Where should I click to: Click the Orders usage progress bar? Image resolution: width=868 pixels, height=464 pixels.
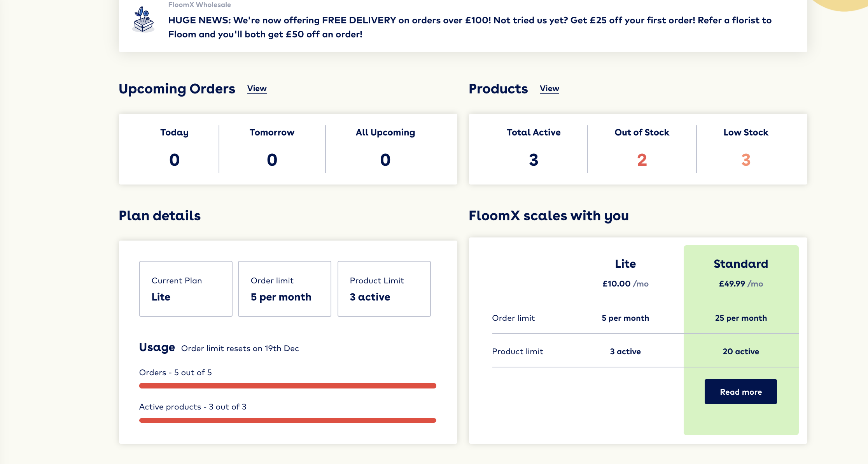click(x=287, y=386)
